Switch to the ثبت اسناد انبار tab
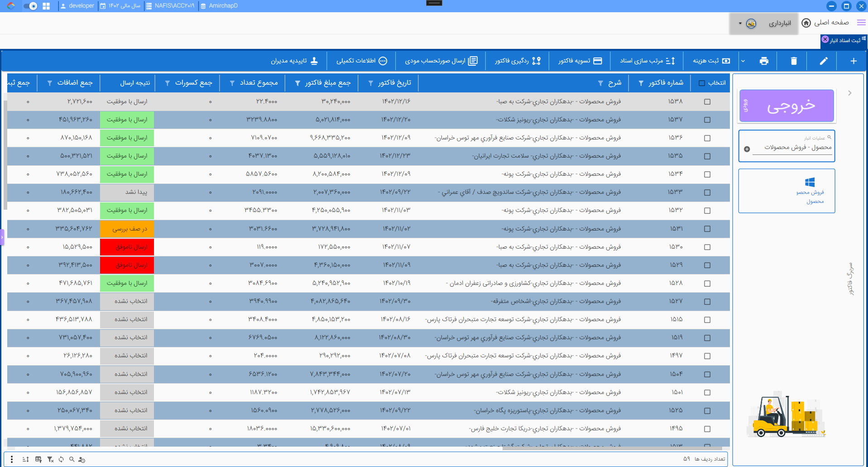 (844, 40)
